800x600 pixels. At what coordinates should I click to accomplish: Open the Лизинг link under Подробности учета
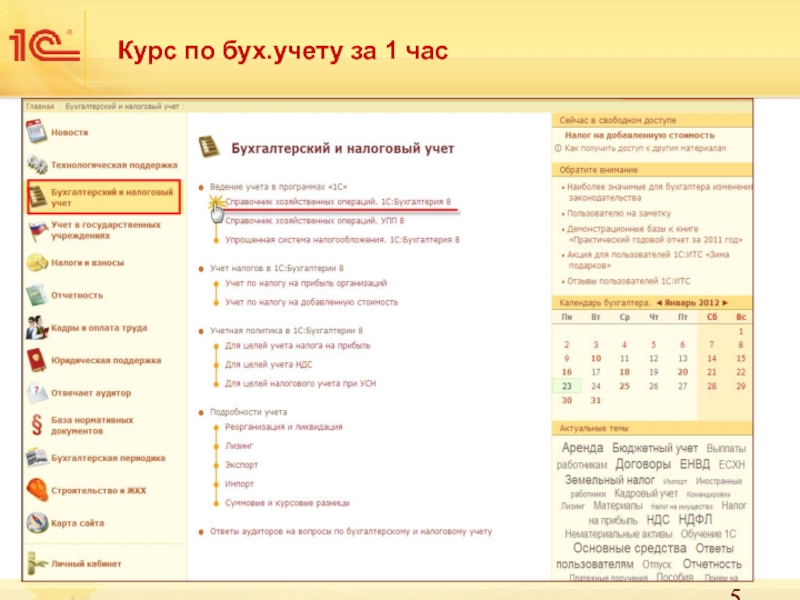coord(239,445)
